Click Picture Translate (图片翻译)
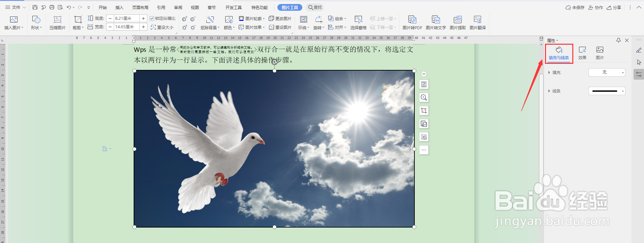 tap(478, 23)
